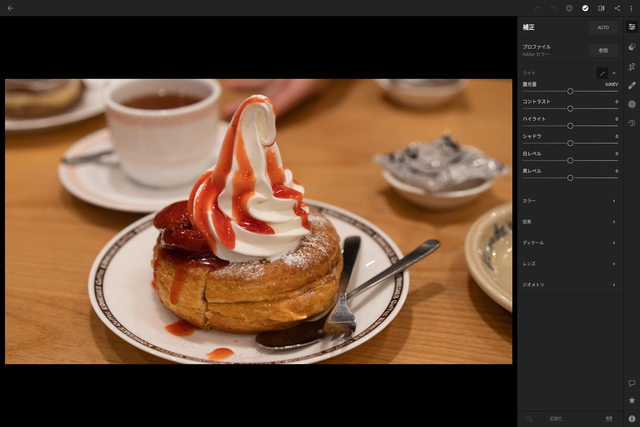Image resolution: width=640 pixels, height=427 pixels.
Task: Toggle the checkmark status icon in top bar
Action: tap(585, 8)
